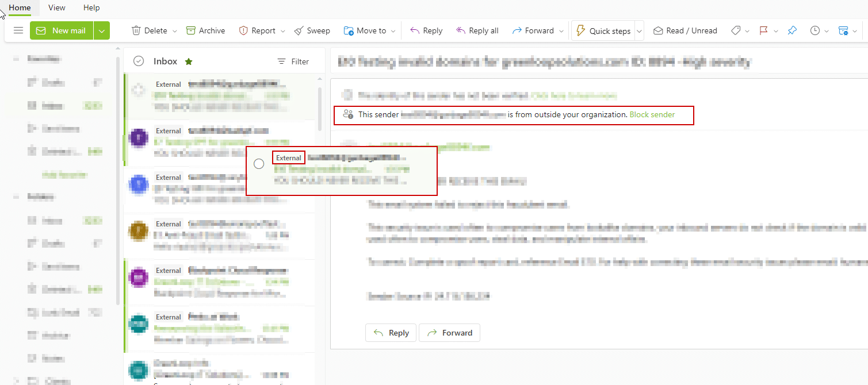The image size is (868, 385).
Task: Open the View ribbon tab
Action: click(57, 8)
